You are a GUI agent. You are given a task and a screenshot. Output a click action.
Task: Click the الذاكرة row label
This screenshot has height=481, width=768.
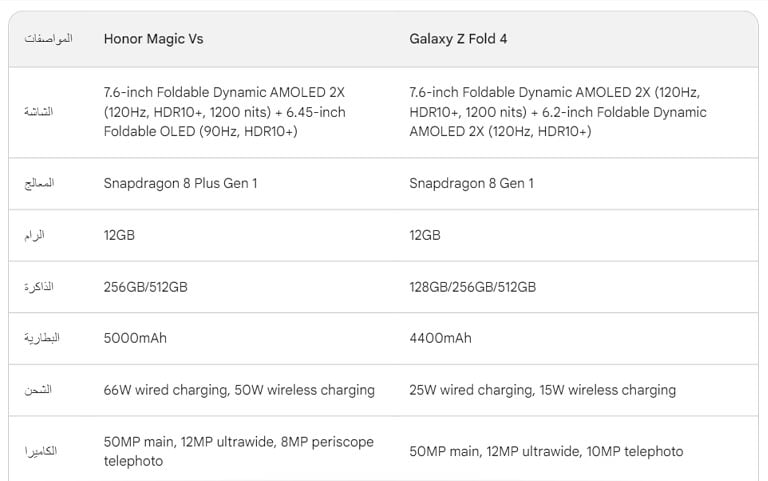(x=39, y=288)
